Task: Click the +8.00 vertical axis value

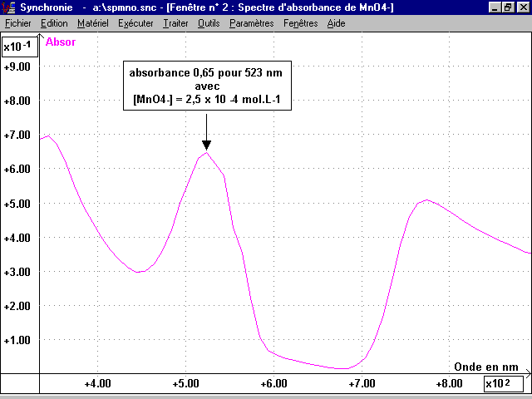Action: (x=17, y=101)
